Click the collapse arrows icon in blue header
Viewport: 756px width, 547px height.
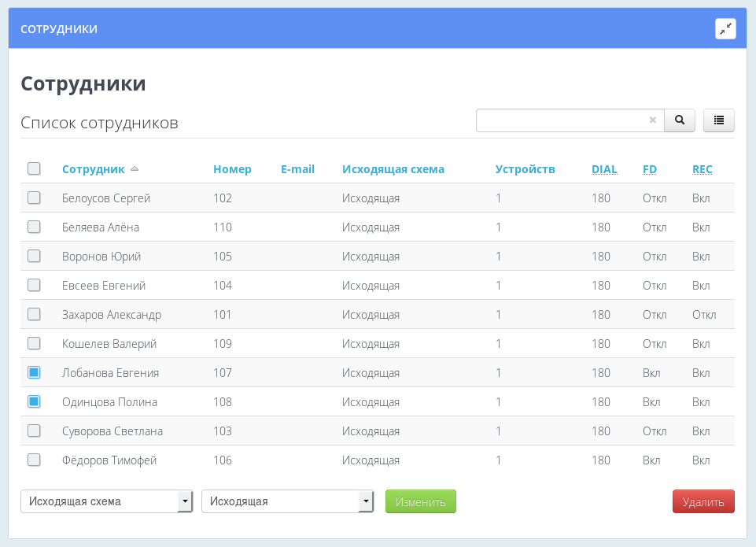(x=725, y=28)
